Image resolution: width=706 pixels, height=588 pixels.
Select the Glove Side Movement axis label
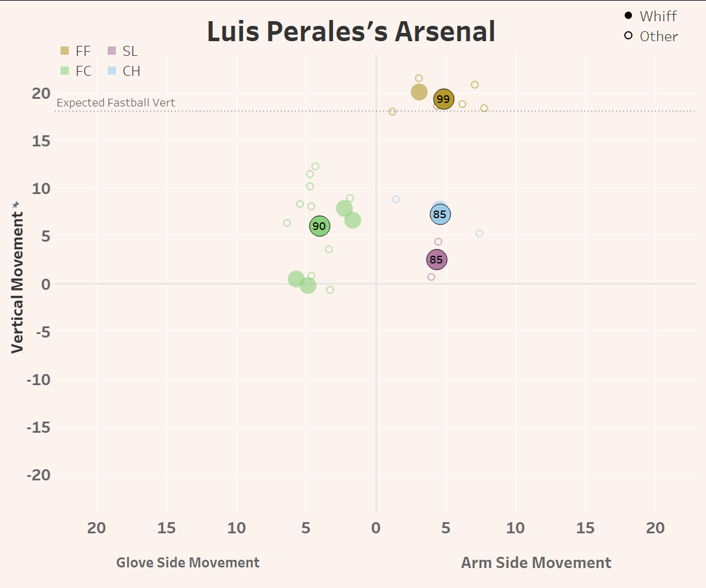(x=188, y=563)
